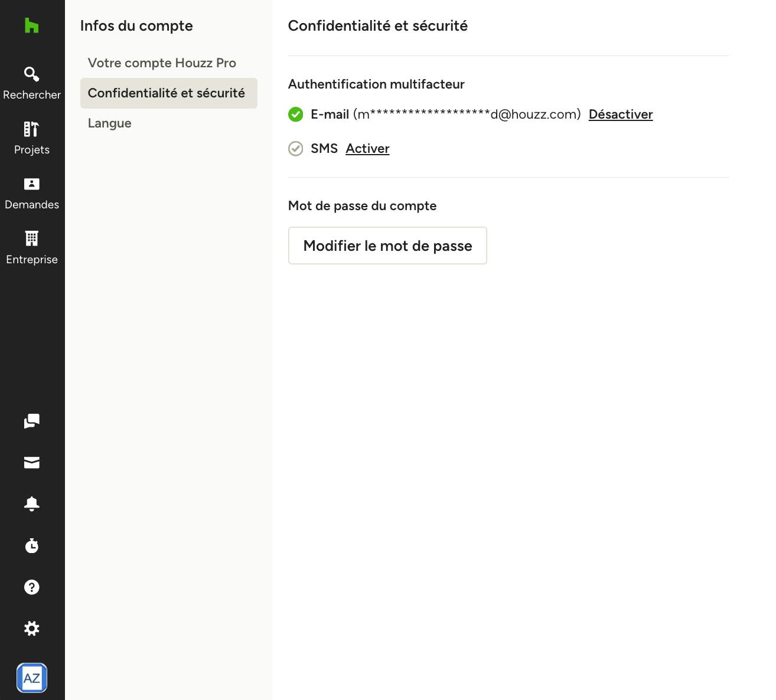Click Activer to enable SMS authentication
The image size is (776, 700).
pyautogui.click(x=367, y=149)
